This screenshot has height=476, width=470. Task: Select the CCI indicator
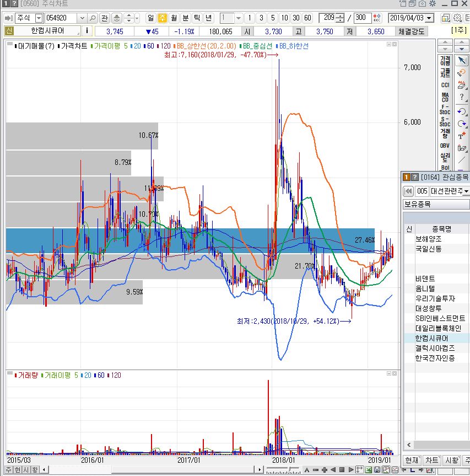(x=445, y=85)
